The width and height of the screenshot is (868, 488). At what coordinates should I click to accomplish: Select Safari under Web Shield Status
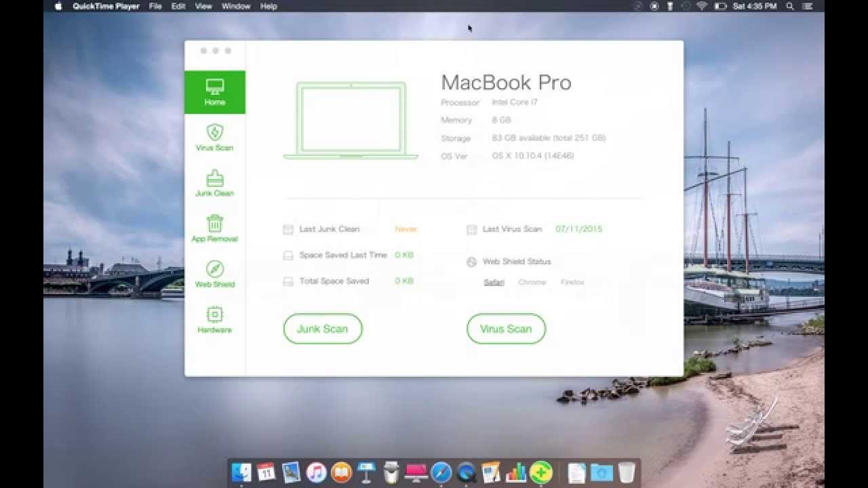point(494,282)
